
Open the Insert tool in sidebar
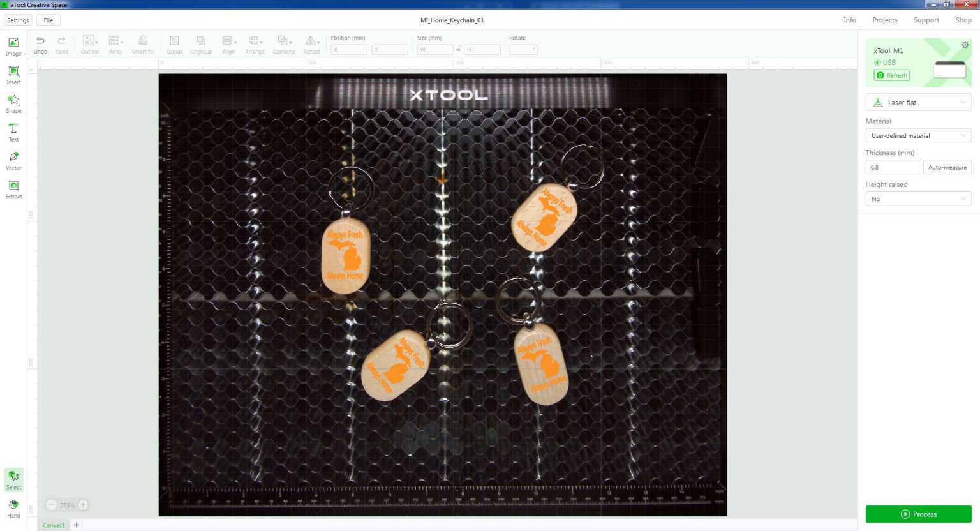(13, 75)
